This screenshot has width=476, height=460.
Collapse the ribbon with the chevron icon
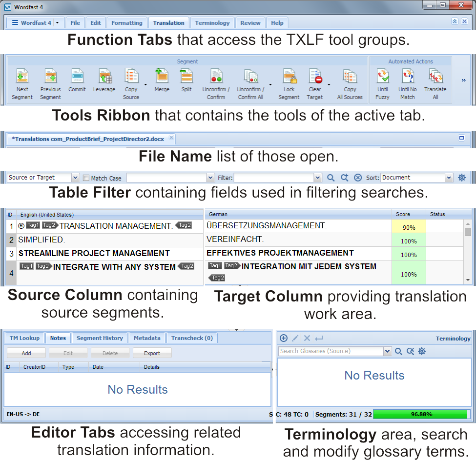coord(455,21)
